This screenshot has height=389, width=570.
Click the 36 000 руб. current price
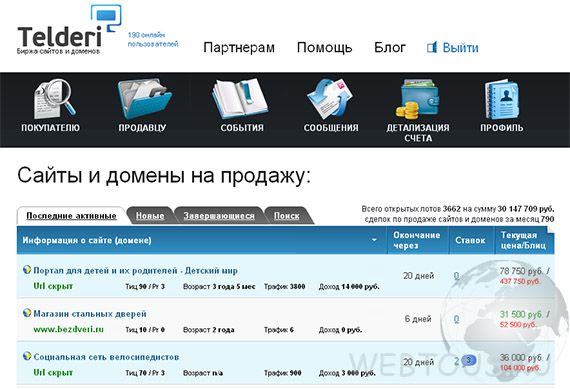pyautogui.click(x=521, y=357)
